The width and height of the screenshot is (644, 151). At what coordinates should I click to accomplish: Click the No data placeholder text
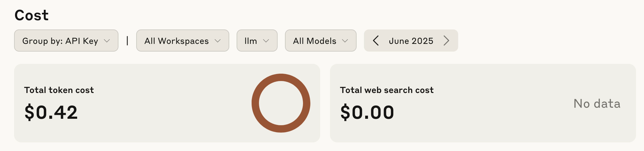point(597,104)
